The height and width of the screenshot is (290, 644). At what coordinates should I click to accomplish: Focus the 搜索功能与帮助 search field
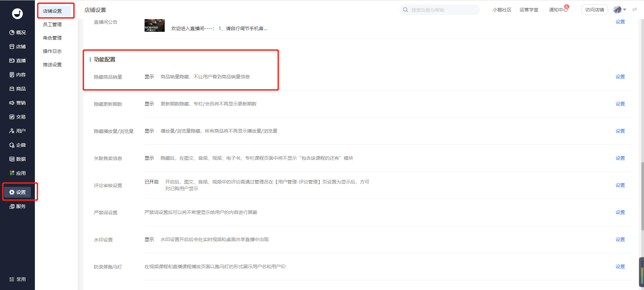point(440,10)
